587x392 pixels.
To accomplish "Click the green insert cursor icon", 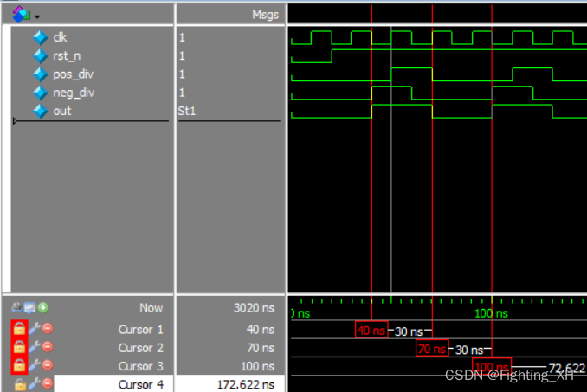I will [x=43, y=308].
